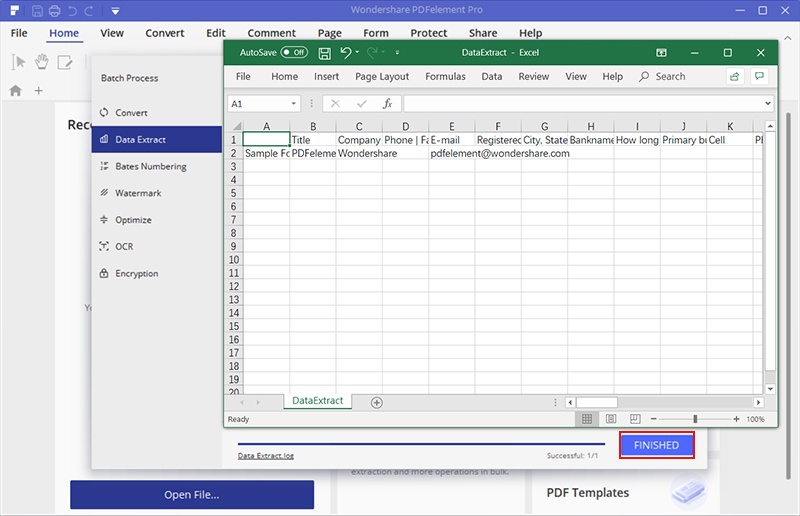
Task: Click the PDFelement redo arrow
Action: (x=89, y=10)
